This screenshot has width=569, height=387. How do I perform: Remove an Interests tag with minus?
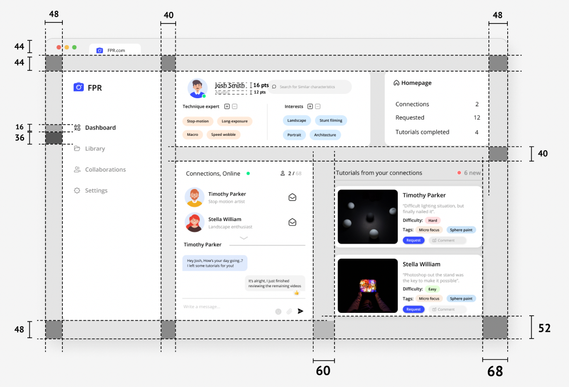(x=318, y=106)
